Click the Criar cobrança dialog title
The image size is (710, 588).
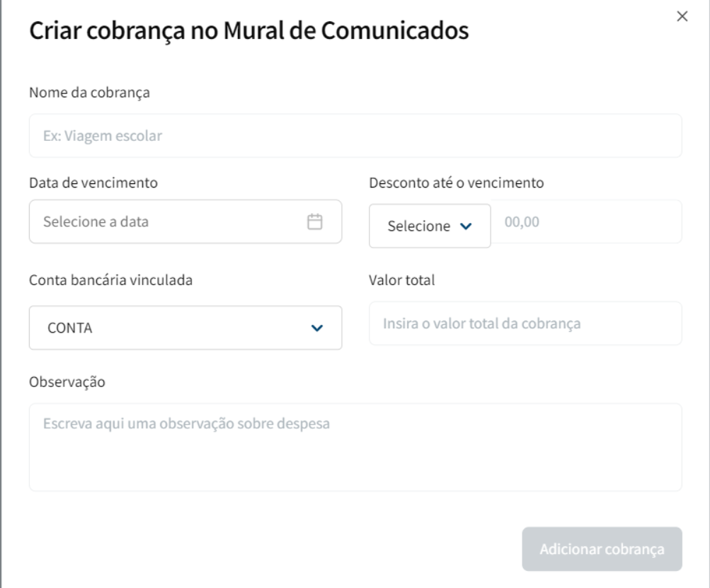point(248,30)
